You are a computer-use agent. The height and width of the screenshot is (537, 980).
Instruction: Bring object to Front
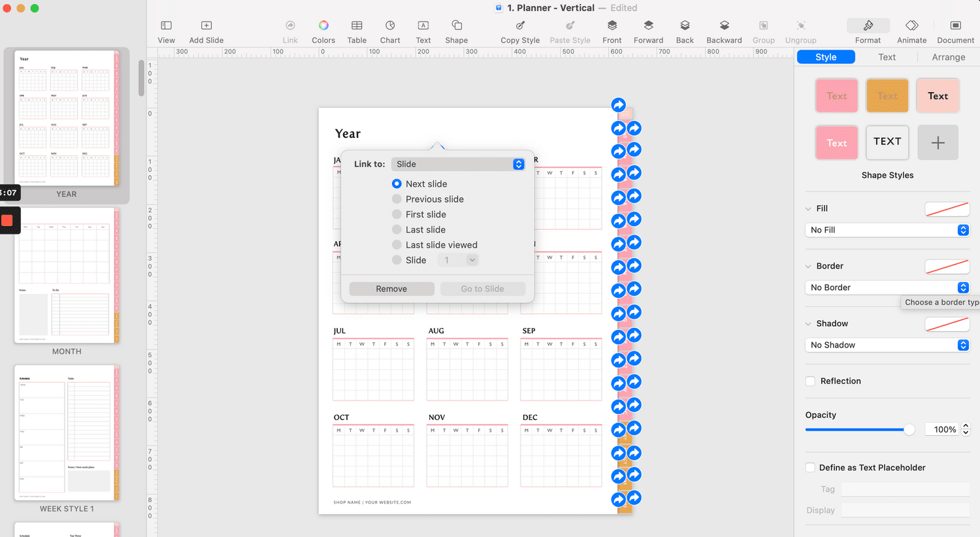612,29
